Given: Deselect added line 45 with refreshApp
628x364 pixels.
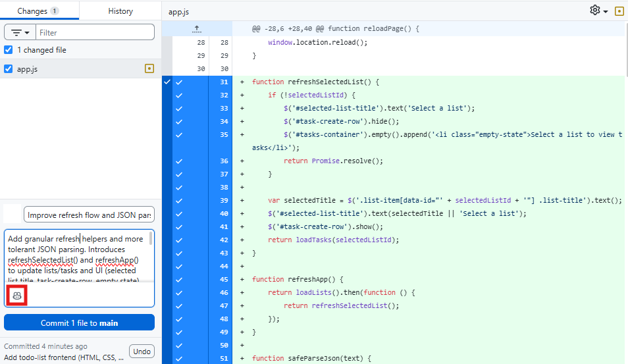Looking at the screenshot, I should (x=179, y=279).
